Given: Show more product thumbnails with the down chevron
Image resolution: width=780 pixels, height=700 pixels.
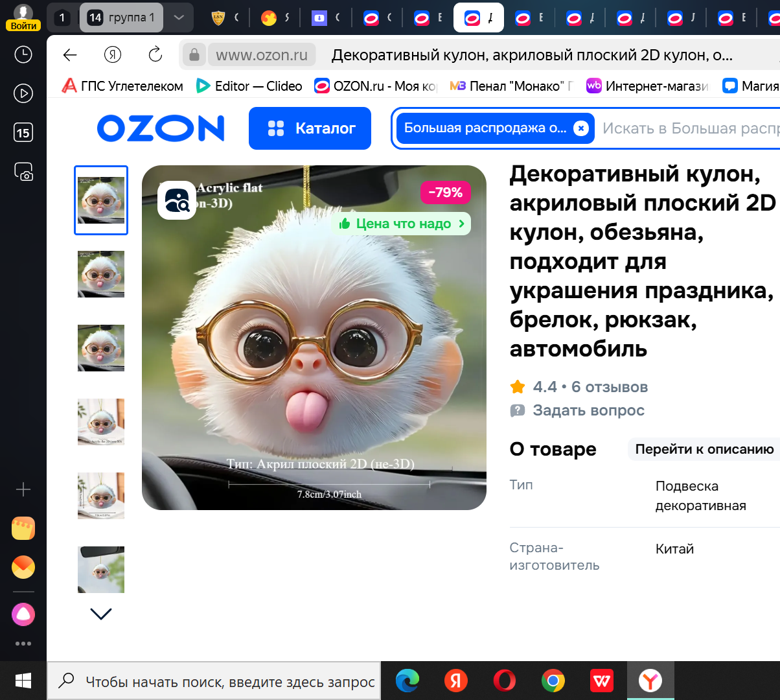Looking at the screenshot, I should (x=100, y=613).
